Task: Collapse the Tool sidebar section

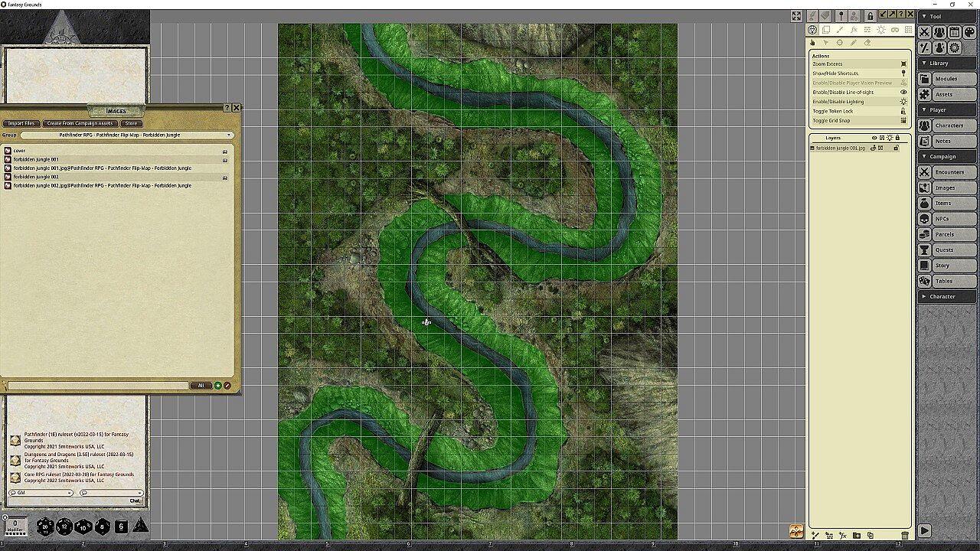Action: click(x=948, y=17)
